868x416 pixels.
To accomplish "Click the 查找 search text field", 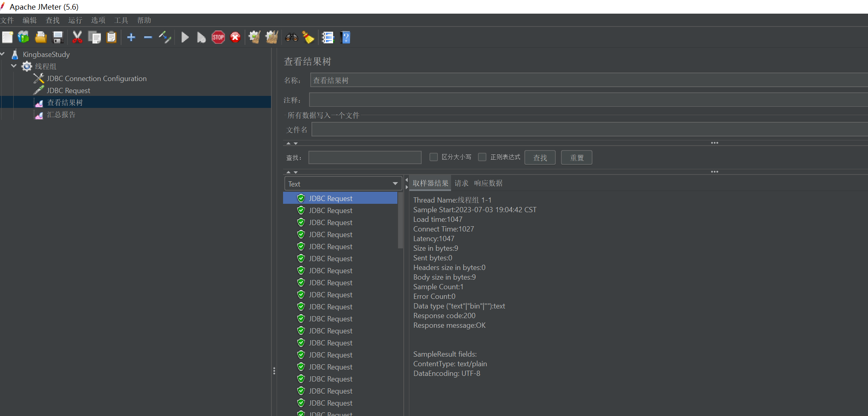I will tap(365, 157).
